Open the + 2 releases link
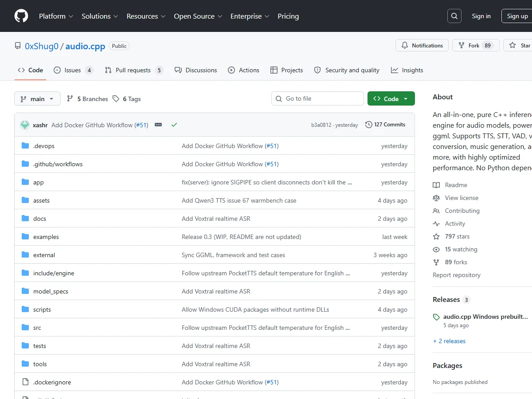The width and height of the screenshot is (532, 399). click(449, 341)
